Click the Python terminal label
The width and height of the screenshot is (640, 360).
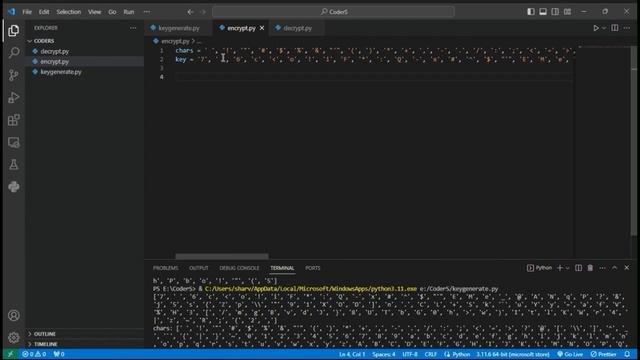pyautogui.click(x=539, y=268)
